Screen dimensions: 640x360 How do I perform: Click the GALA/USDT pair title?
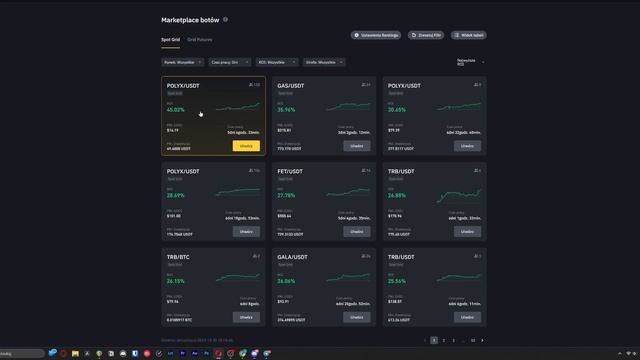[x=292, y=257]
